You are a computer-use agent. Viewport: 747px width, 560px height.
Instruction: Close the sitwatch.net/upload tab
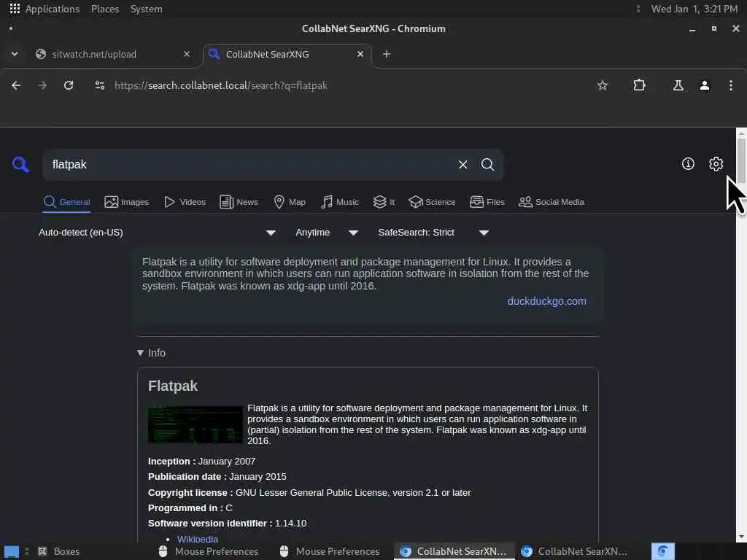click(x=187, y=54)
